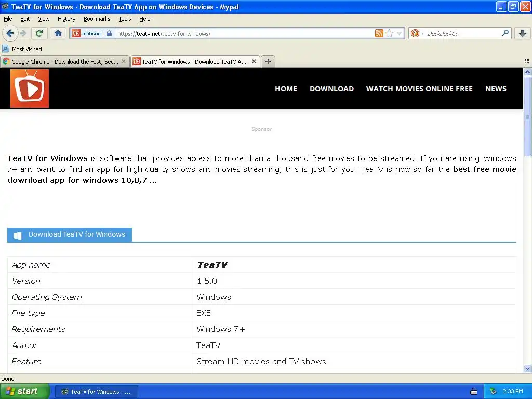Go to HOME in site navigation
This screenshot has width=532, height=399.
286,89
